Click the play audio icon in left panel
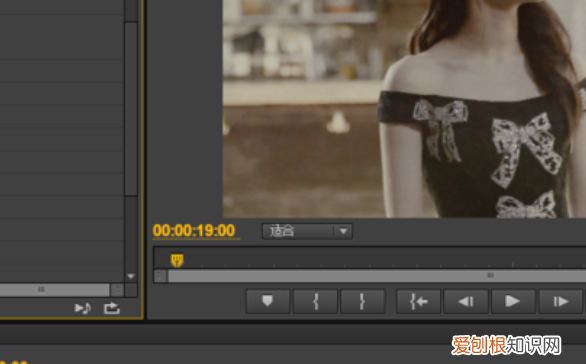The height and width of the screenshot is (364, 586). 83,308
